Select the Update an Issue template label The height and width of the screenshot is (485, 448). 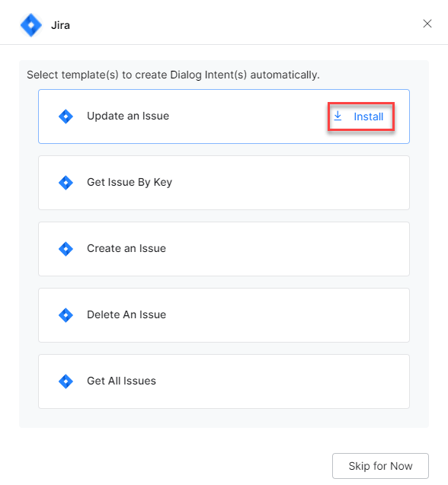pyautogui.click(x=128, y=116)
